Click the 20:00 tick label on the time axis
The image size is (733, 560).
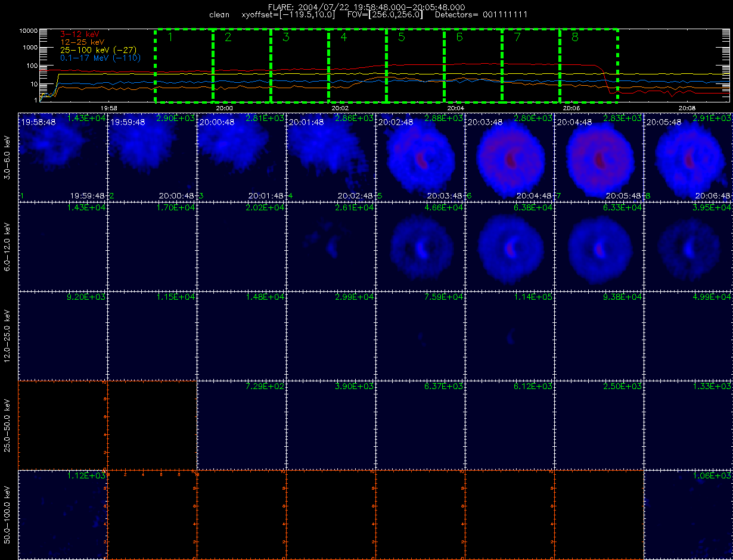click(x=224, y=108)
